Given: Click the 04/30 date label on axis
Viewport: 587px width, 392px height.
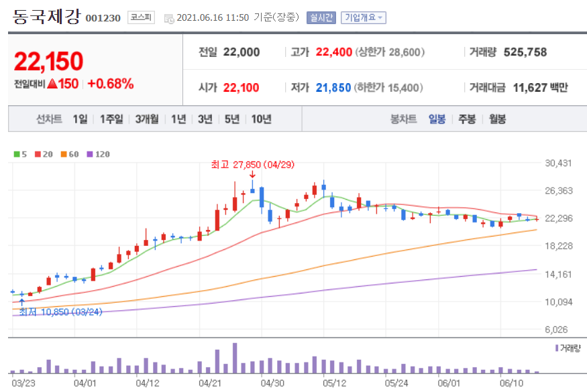Looking at the screenshot, I should pos(272,383).
